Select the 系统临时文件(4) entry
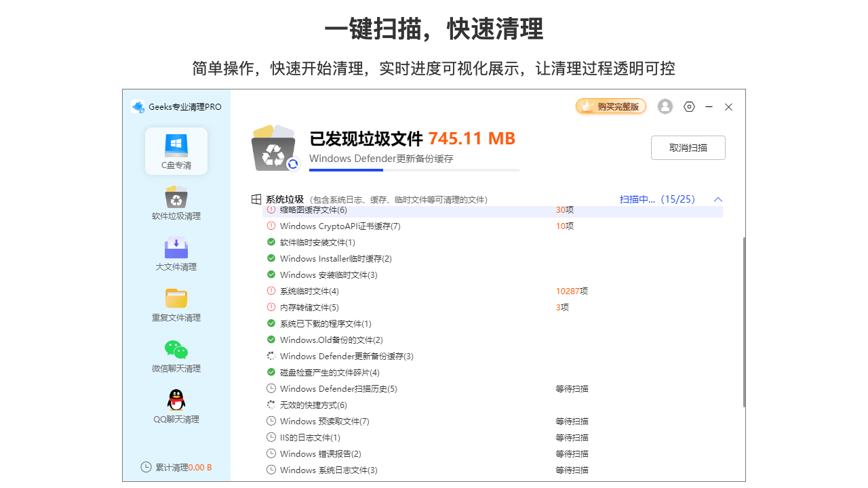Viewport: 868px width, 488px height. pyautogui.click(x=311, y=291)
